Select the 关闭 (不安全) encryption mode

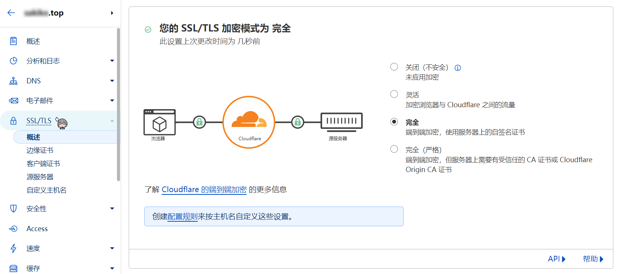(394, 67)
